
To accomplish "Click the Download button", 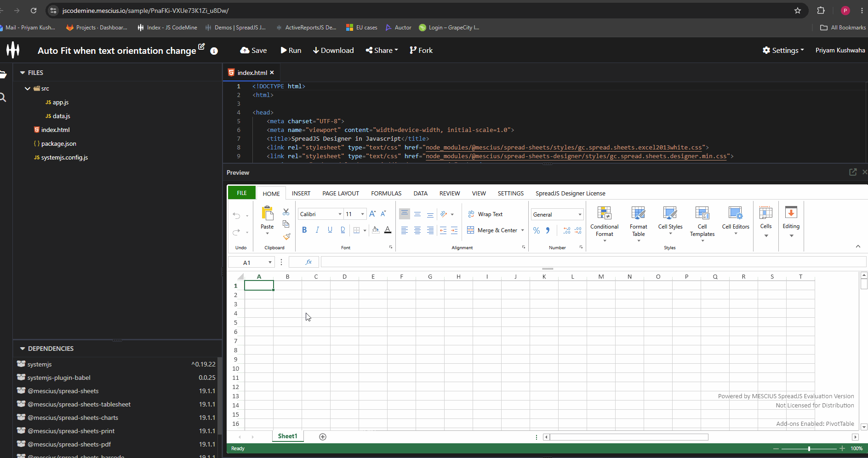I will click(x=333, y=51).
